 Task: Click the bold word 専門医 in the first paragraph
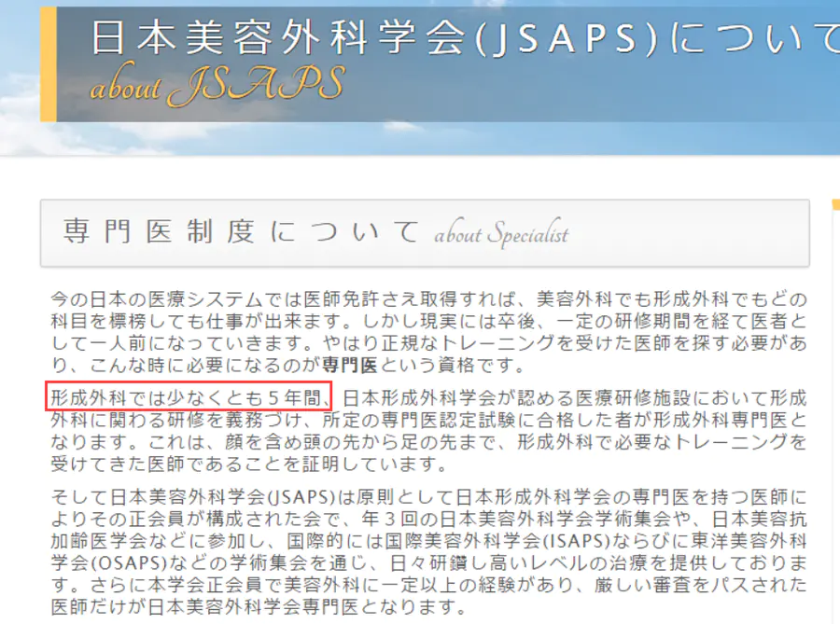pyautogui.click(x=350, y=366)
